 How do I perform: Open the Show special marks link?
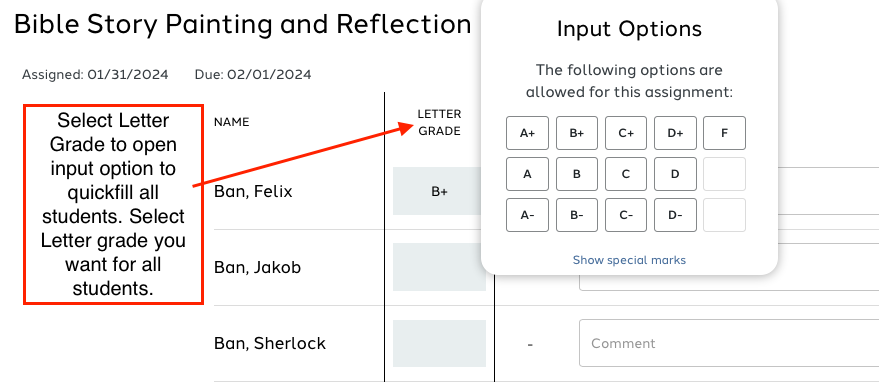[629, 260]
